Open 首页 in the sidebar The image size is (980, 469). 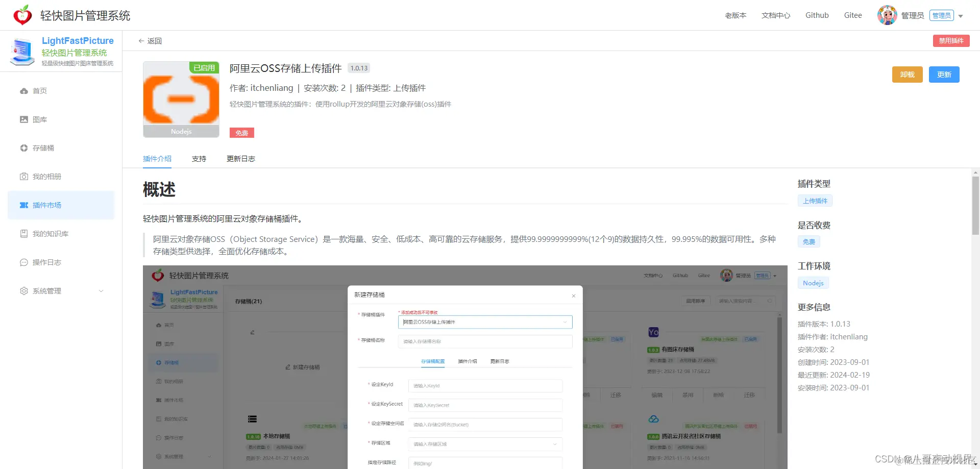coord(61,91)
